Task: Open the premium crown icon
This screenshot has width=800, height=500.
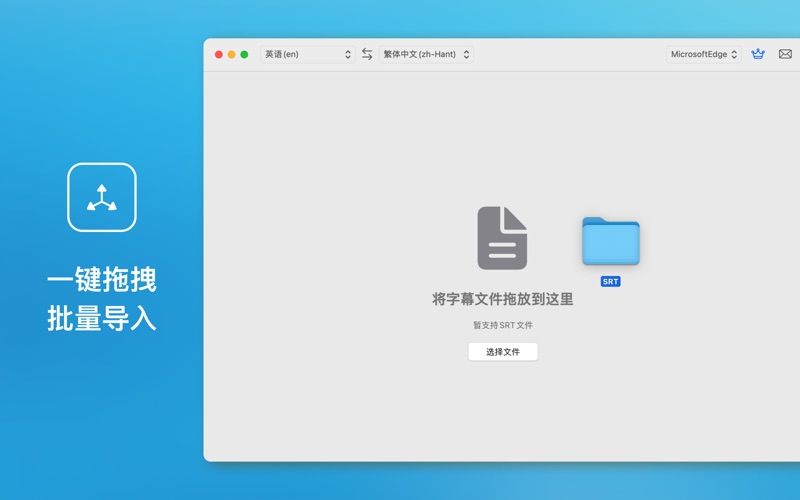Action: pyautogui.click(x=758, y=54)
